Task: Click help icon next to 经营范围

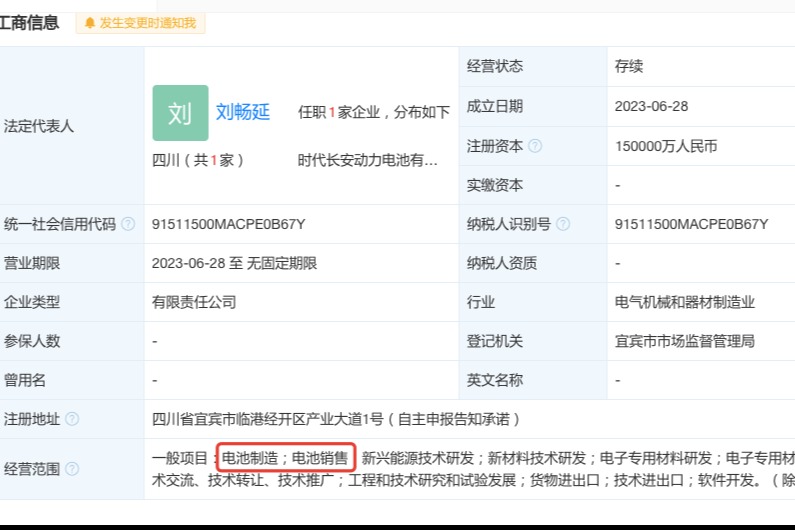Action: point(72,468)
